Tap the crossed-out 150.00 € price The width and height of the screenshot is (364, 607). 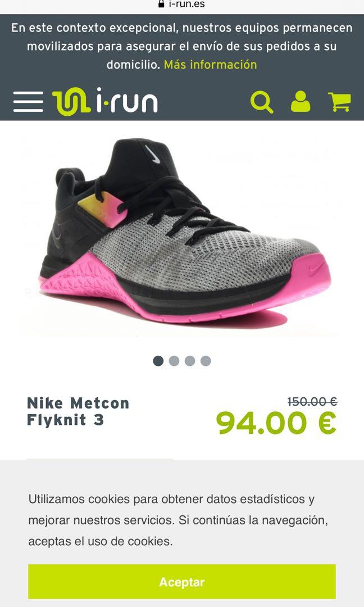pyautogui.click(x=312, y=402)
